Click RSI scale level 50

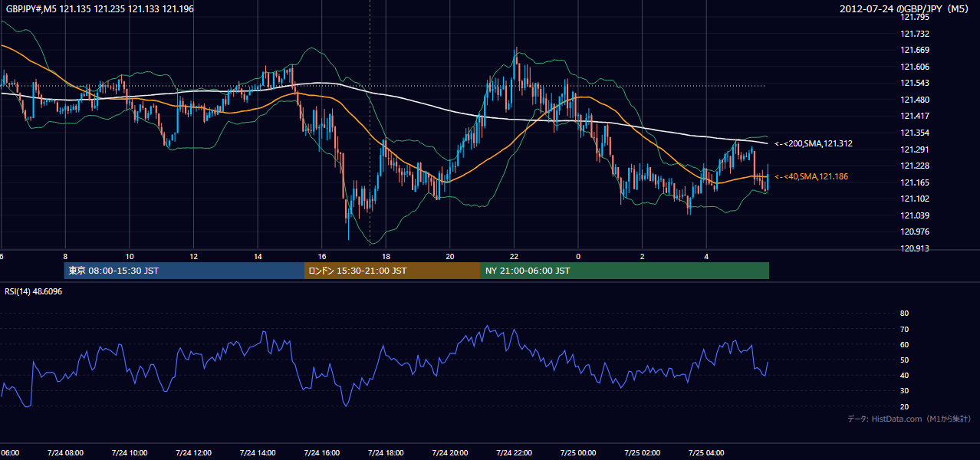(904, 360)
